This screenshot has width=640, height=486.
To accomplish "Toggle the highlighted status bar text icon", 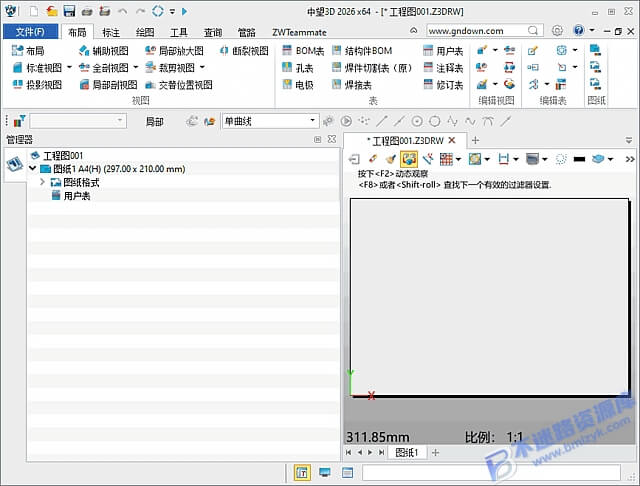I will point(302,473).
